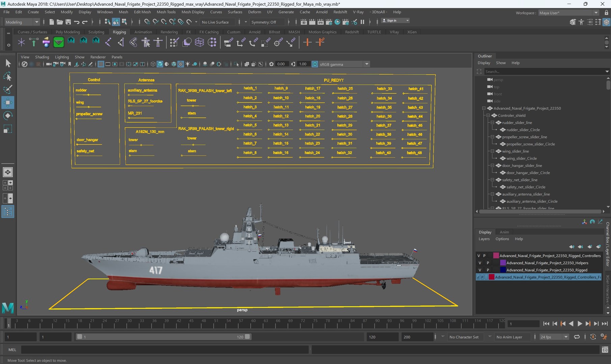Activate the Select tool arrow
Screen dimensions: 611x364
[8, 63]
